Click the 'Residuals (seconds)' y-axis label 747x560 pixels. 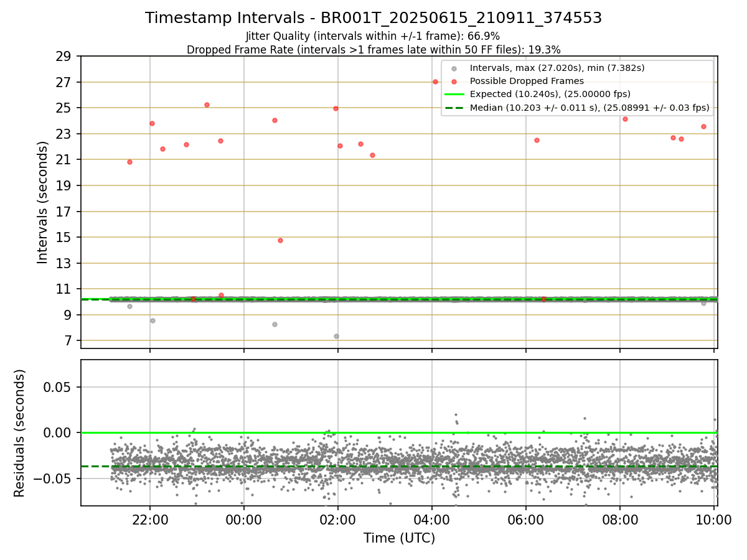20,433
